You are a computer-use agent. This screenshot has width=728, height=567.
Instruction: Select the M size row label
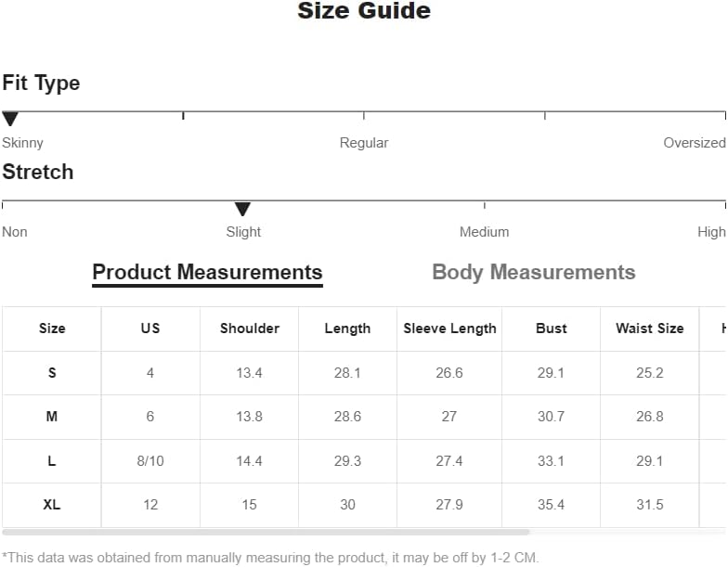tap(52, 417)
